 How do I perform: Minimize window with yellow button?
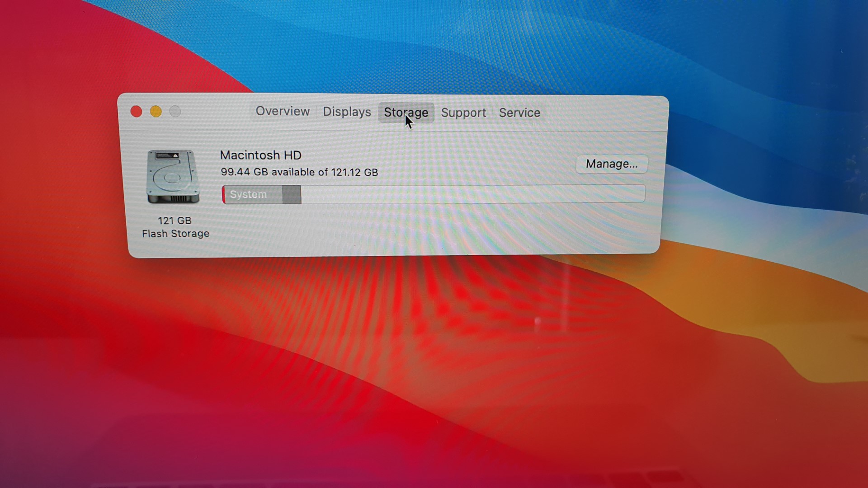(156, 111)
